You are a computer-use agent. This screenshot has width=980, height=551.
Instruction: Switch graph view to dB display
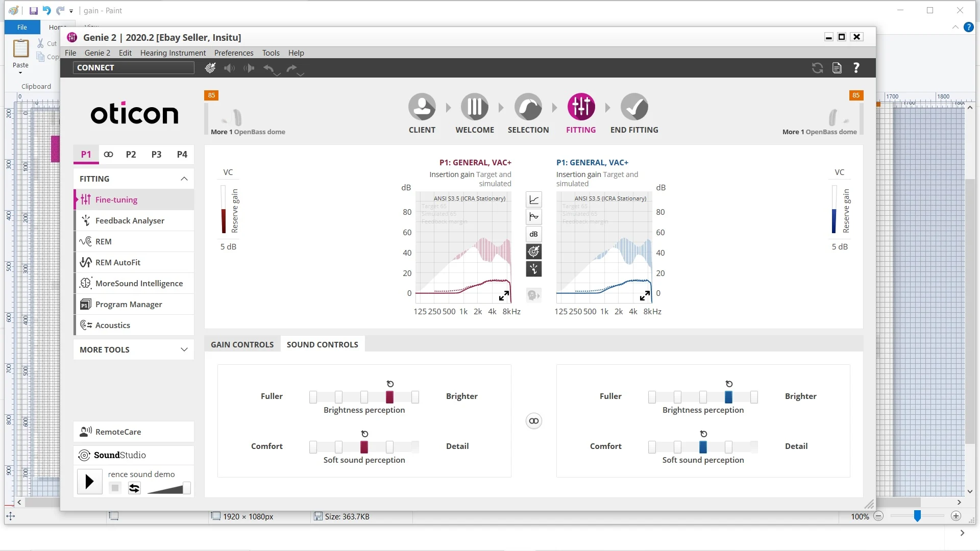click(x=533, y=234)
